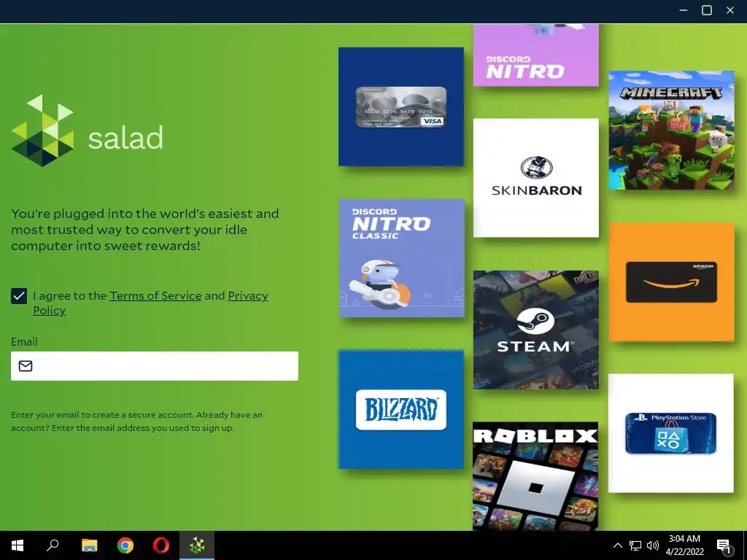
Task: Open Windows taskbar search
Action: point(53,545)
